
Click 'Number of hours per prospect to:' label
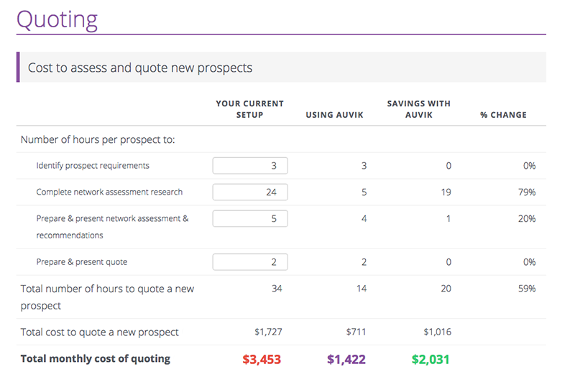pos(98,139)
